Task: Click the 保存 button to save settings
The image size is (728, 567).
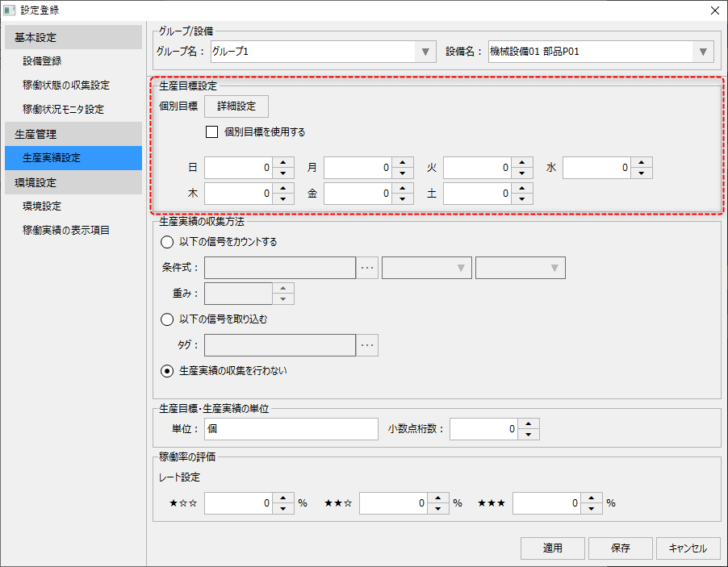Action: [x=620, y=548]
